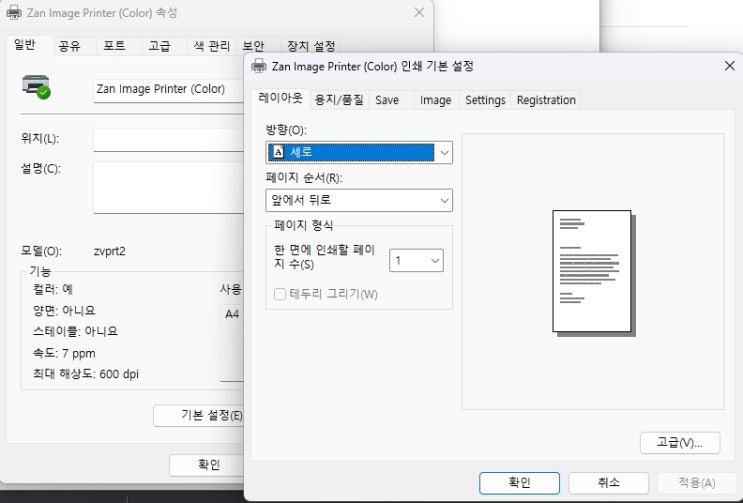Click the 고급(V)... button
This screenshot has height=503, width=743.
pyautogui.click(x=679, y=442)
